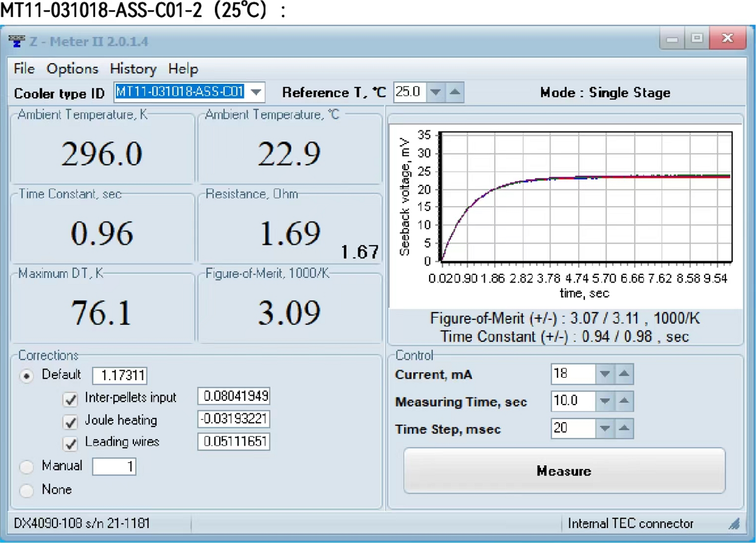Select the Manual corrections radio button
Image resolution: width=756 pixels, height=543 pixels.
tap(27, 467)
